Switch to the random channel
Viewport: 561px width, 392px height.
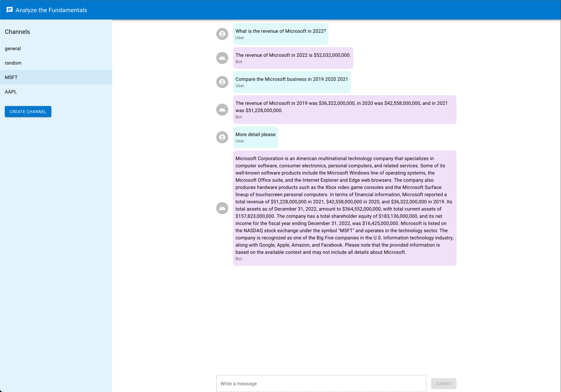point(13,63)
